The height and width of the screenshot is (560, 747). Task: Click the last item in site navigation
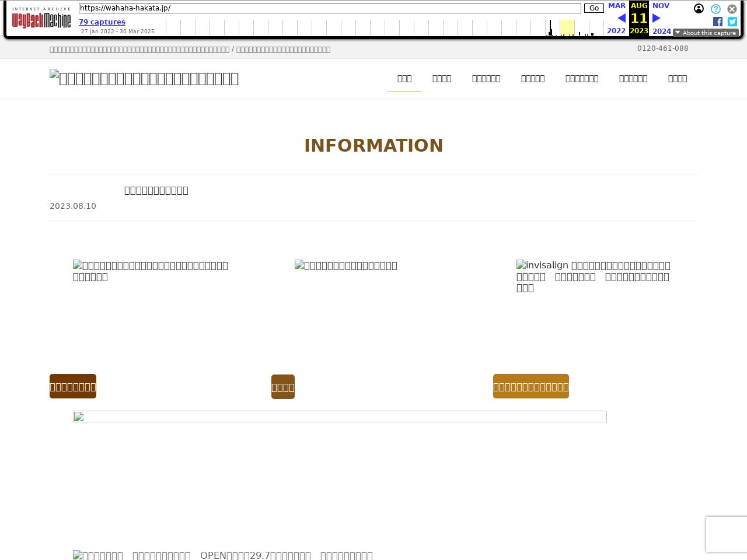(677, 79)
